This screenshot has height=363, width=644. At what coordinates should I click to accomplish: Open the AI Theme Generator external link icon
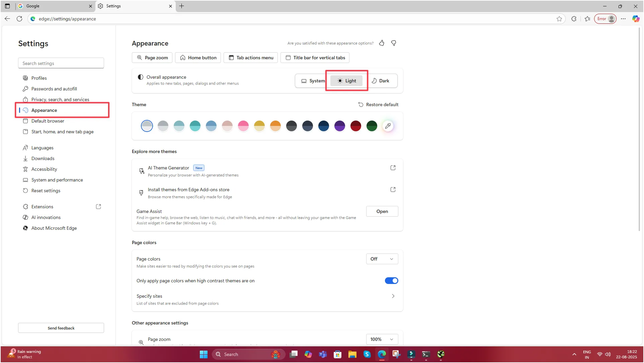(x=393, y=168)
